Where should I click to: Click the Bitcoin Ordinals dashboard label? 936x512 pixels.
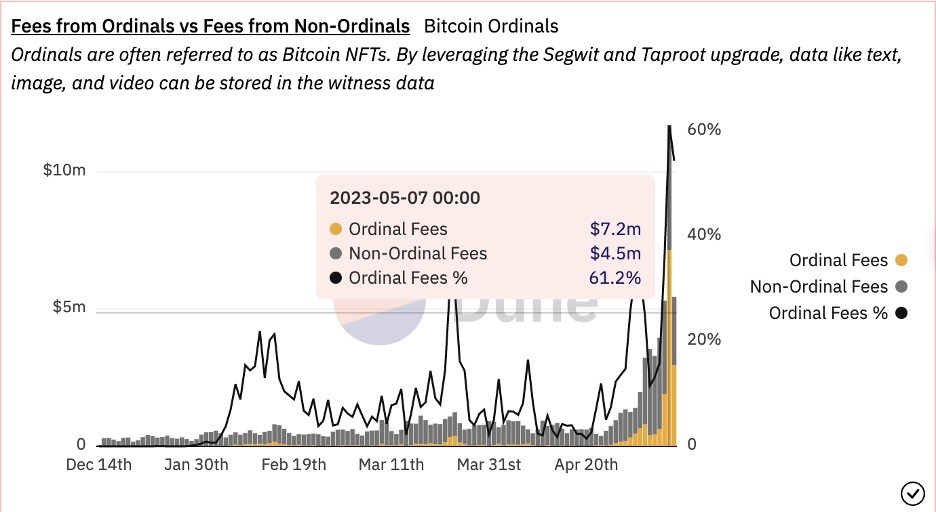click(x=491, y=26)
